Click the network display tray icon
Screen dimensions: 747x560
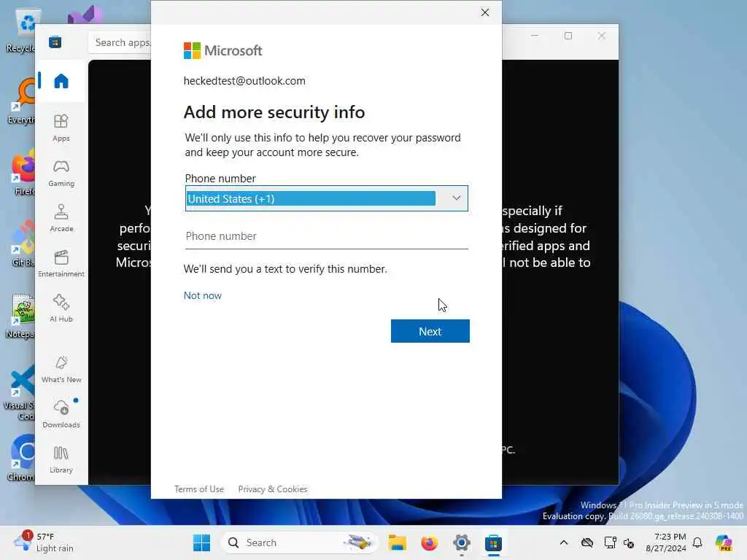(610, 542)
